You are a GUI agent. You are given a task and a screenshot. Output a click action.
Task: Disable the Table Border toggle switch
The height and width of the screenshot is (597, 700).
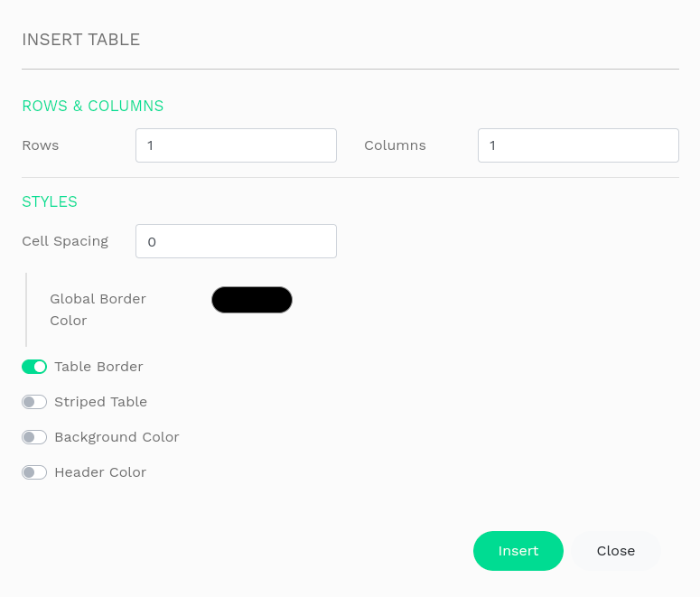34,367
